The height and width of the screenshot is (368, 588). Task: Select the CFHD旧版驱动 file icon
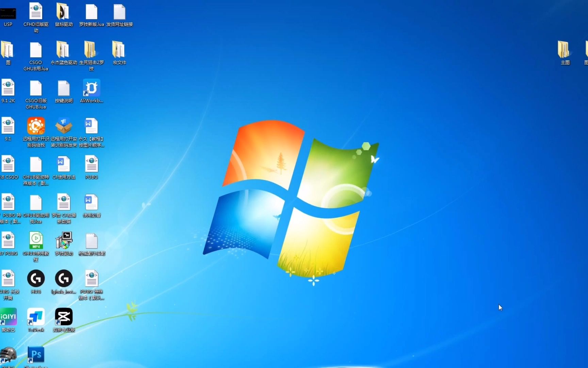(36, 11)
